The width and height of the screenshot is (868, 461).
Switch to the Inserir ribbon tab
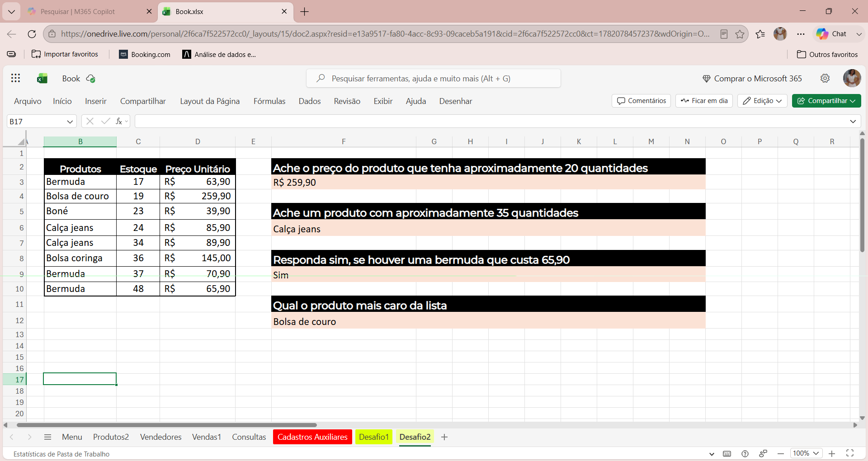click(x=96, y=101)
